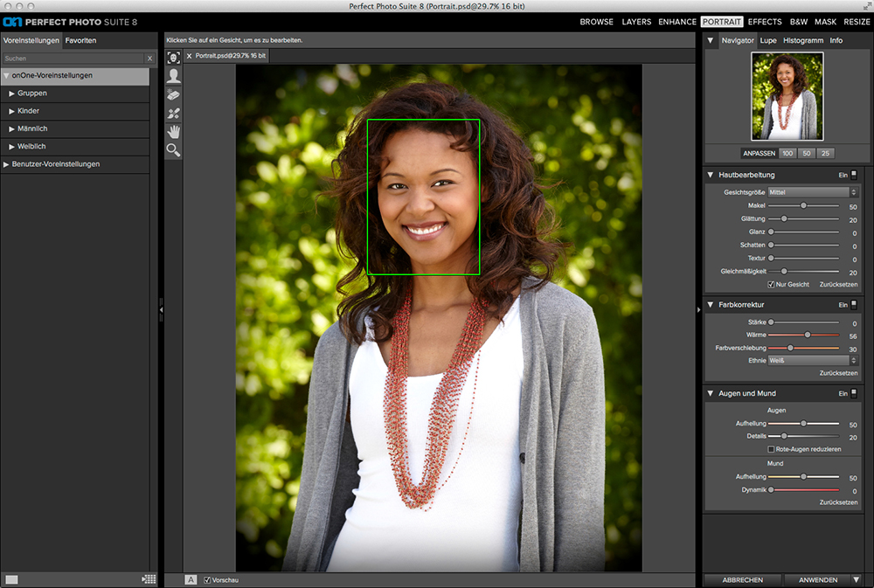Select the Hand pan tool
The height and width of the screenshot is (588, 874).
pyautogui.click(x=173, y=132)
